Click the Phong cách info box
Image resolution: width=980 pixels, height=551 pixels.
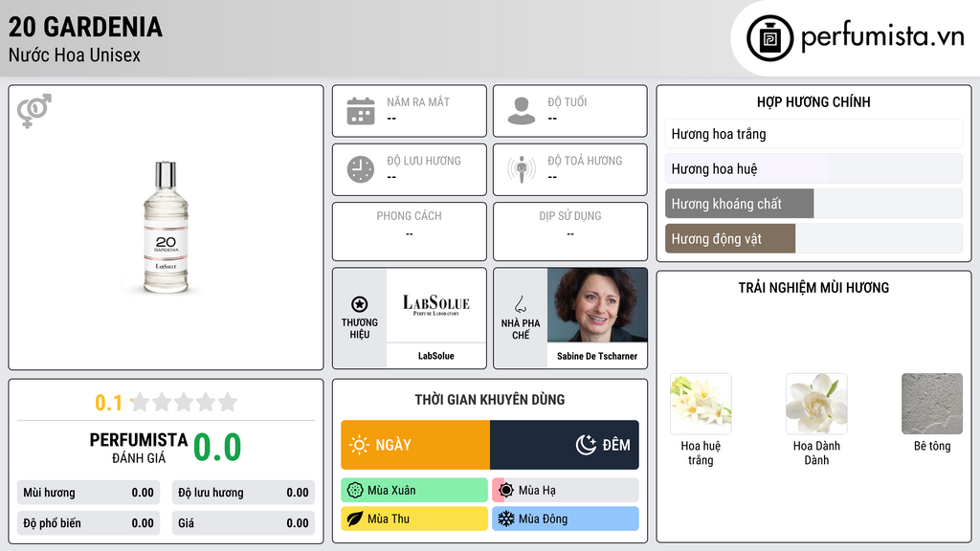point(410,231)
